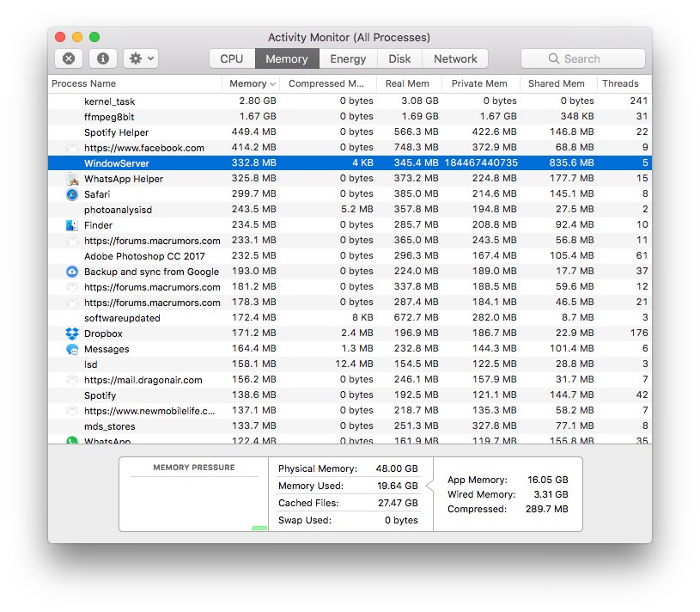700x612 pixels.
Task: Switch to the CPU tab
Action: [232, 58]
